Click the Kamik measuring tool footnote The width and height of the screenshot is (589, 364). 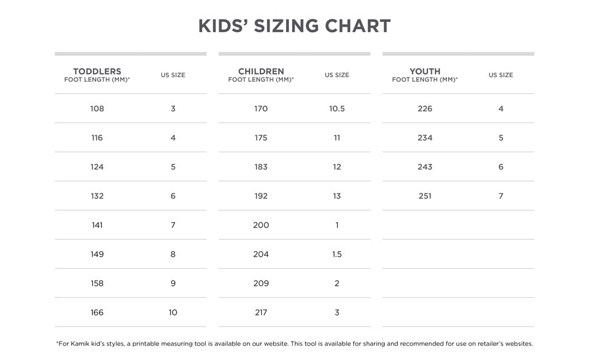(294, 343)
